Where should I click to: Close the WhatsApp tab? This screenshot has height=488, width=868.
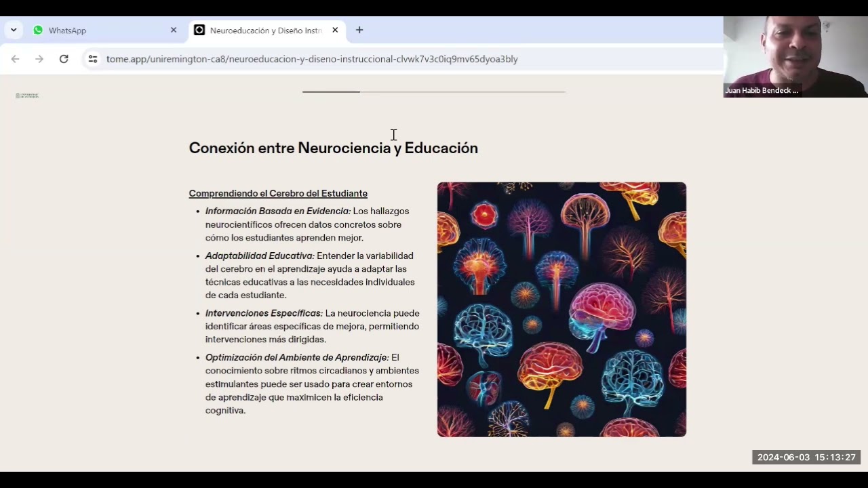pos(174,30)
